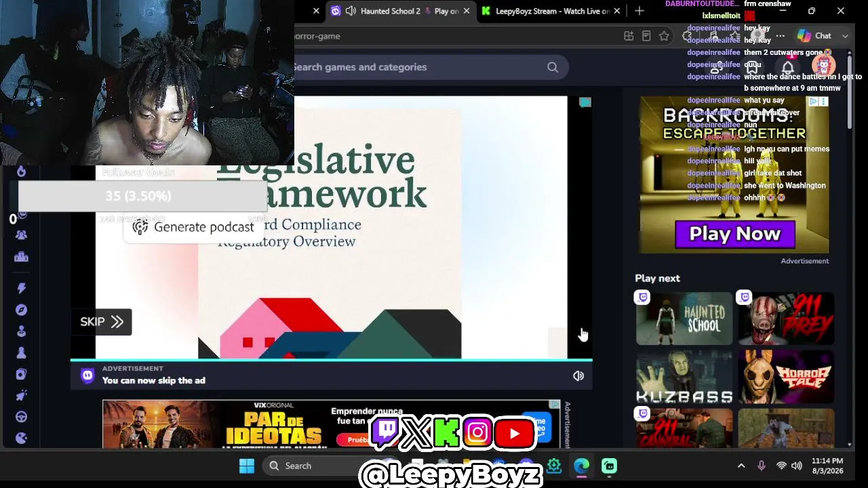Click the app install icon in the address bar
The height and width of the screenshot is (488, 868).
tap(629, 36)
